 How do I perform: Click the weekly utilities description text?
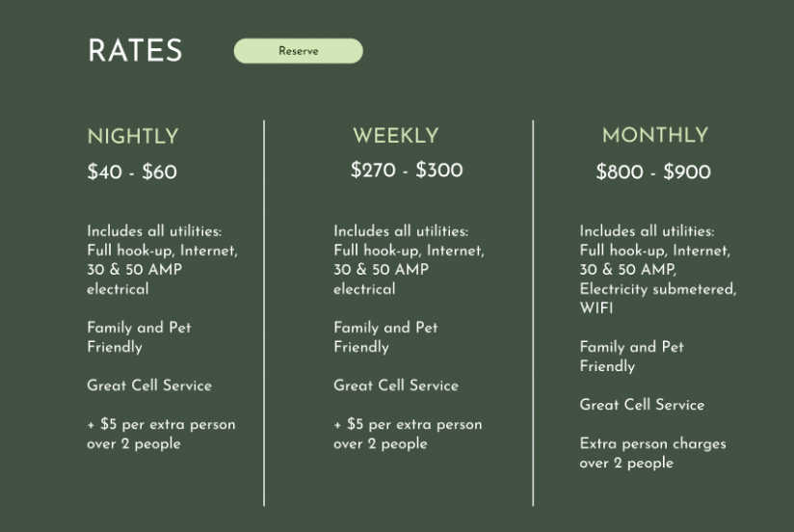(409, 260)
